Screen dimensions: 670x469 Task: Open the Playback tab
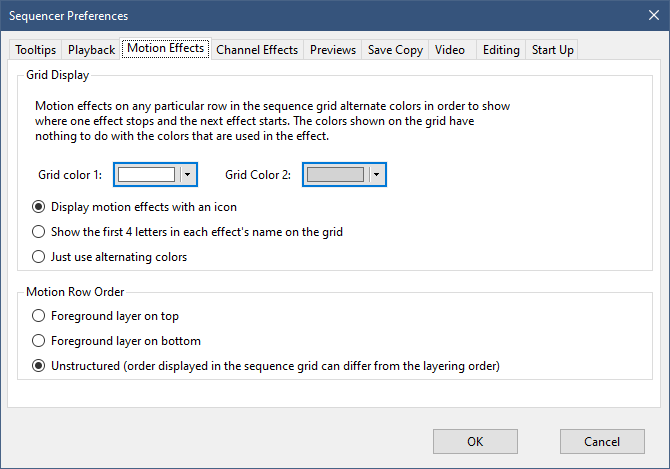point(91,50)
